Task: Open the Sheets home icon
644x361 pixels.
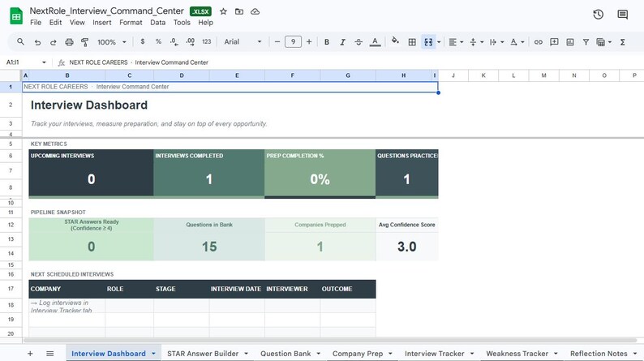Action: [x=16, y=16]
